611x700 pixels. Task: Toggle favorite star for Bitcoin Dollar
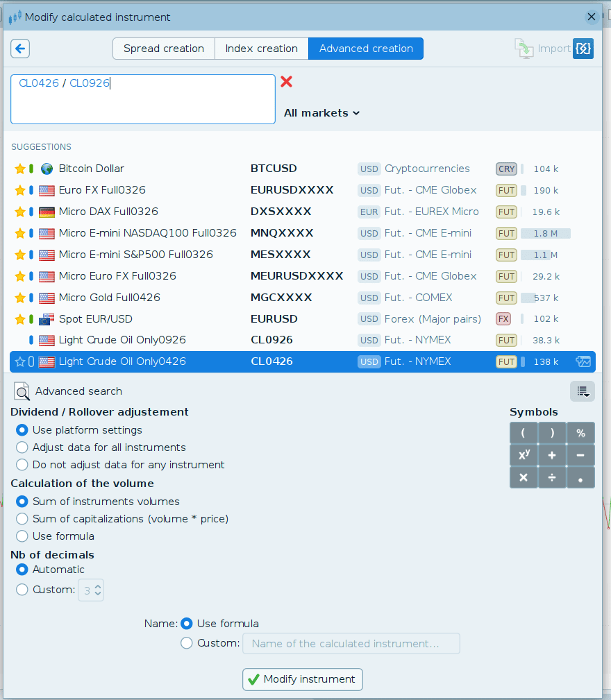(x=19, y=169)
